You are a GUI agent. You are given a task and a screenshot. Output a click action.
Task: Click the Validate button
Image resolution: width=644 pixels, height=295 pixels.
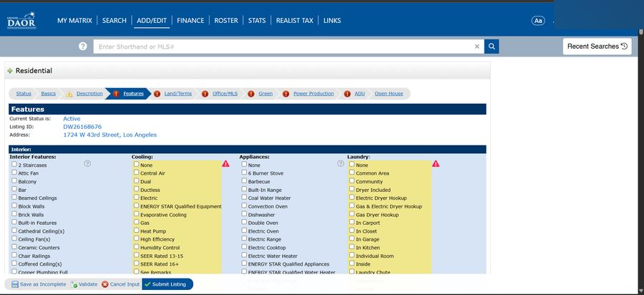[x=84, y=284]
